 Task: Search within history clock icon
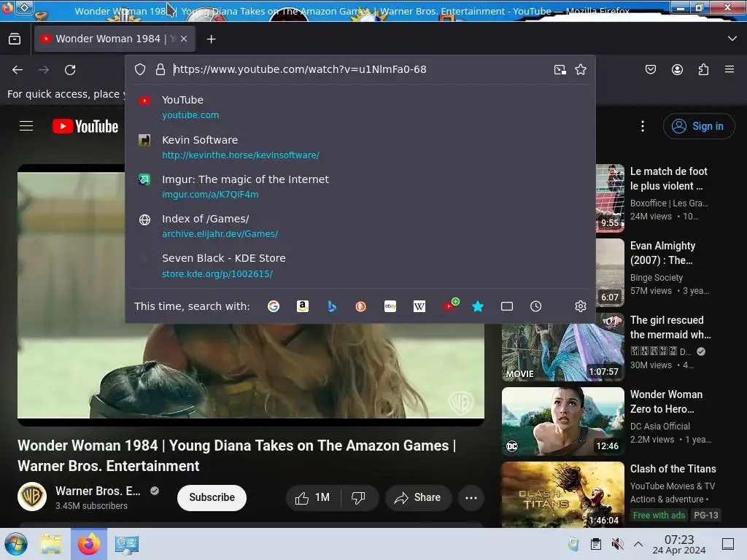coord(536,306)
